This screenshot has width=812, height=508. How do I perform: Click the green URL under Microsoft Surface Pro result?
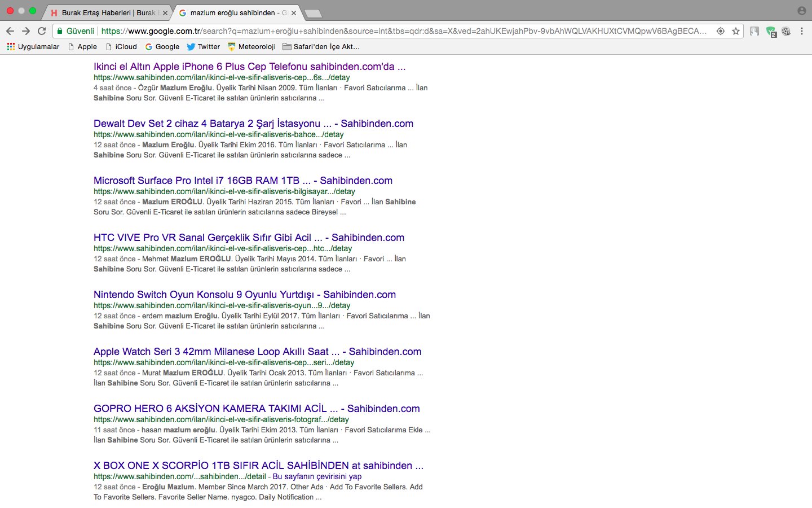click(x=224, y=191)
